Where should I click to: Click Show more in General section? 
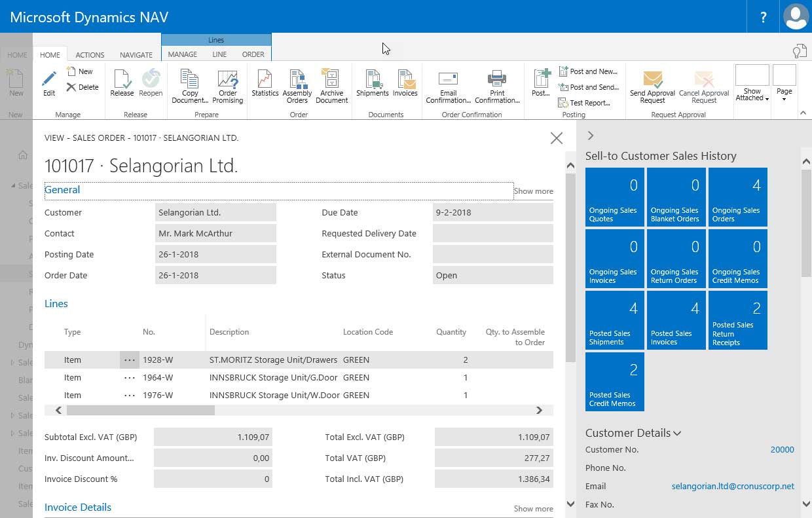(x=533, y=191)
